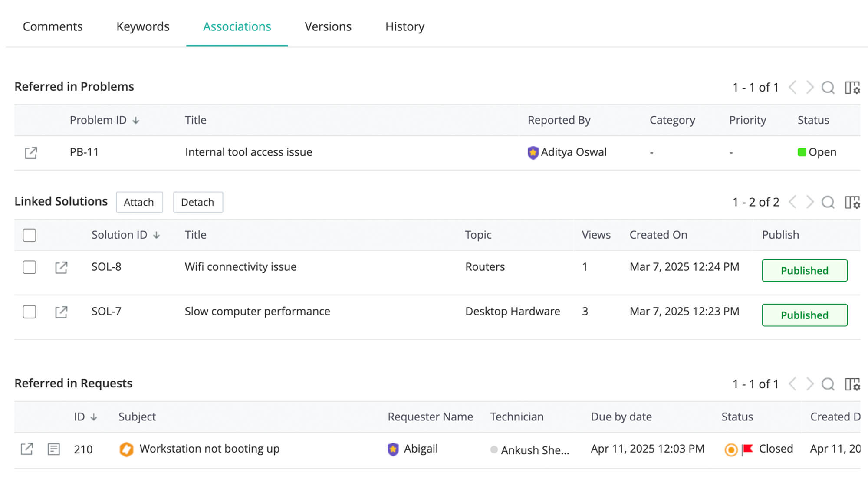Toggle the Problem ID sort order
Viewport: 868px width, 479px height.
coord(136,120)
